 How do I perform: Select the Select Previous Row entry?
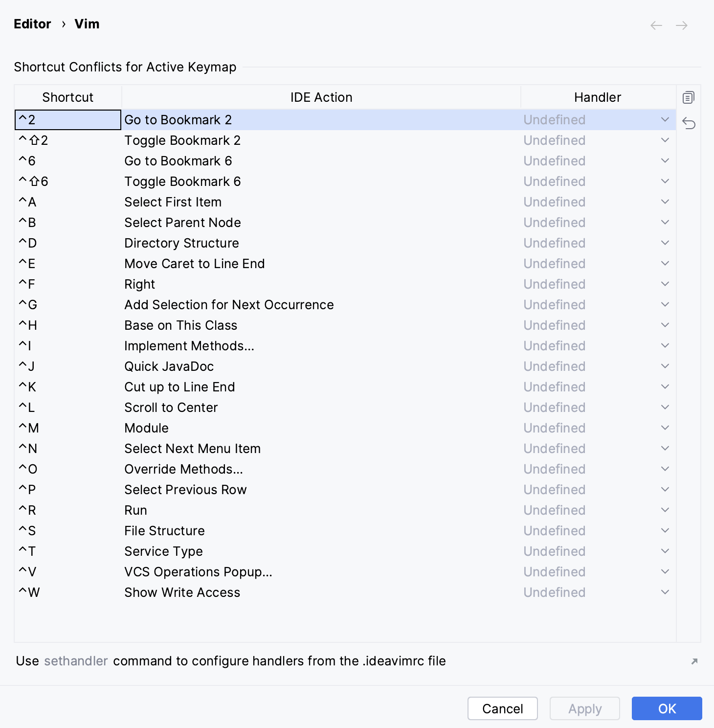tap(345, 490)
